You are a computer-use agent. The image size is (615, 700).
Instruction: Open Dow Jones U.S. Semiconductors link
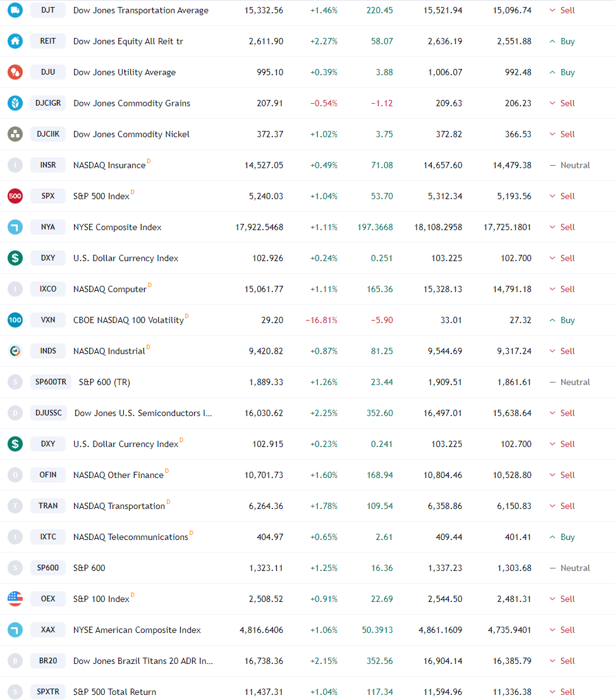pos(143,413)
